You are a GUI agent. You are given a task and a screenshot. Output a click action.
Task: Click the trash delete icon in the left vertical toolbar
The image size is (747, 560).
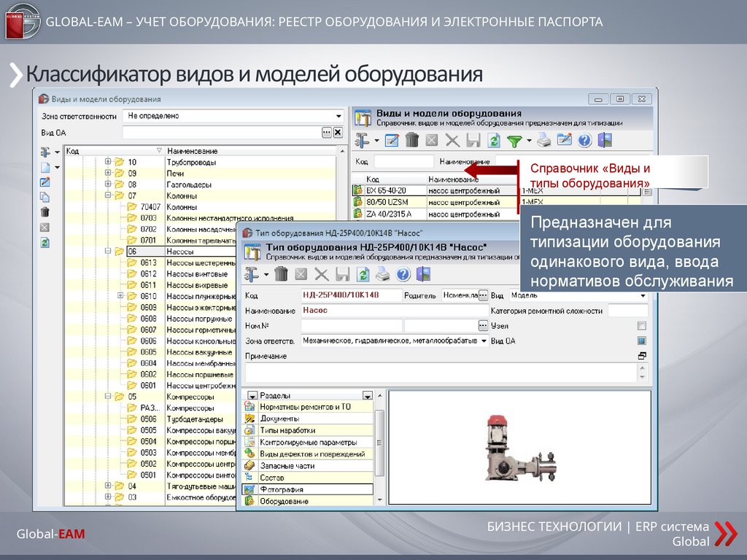point(44,212)
